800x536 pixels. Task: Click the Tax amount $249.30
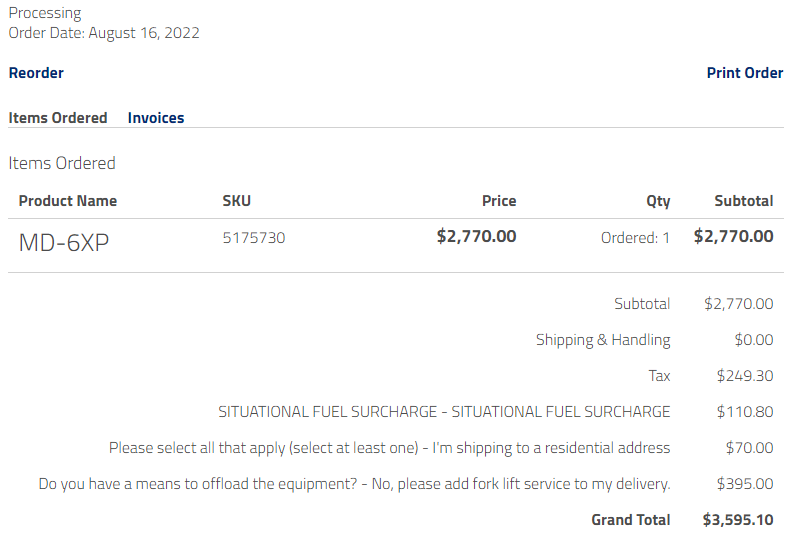tap(745, 376)
